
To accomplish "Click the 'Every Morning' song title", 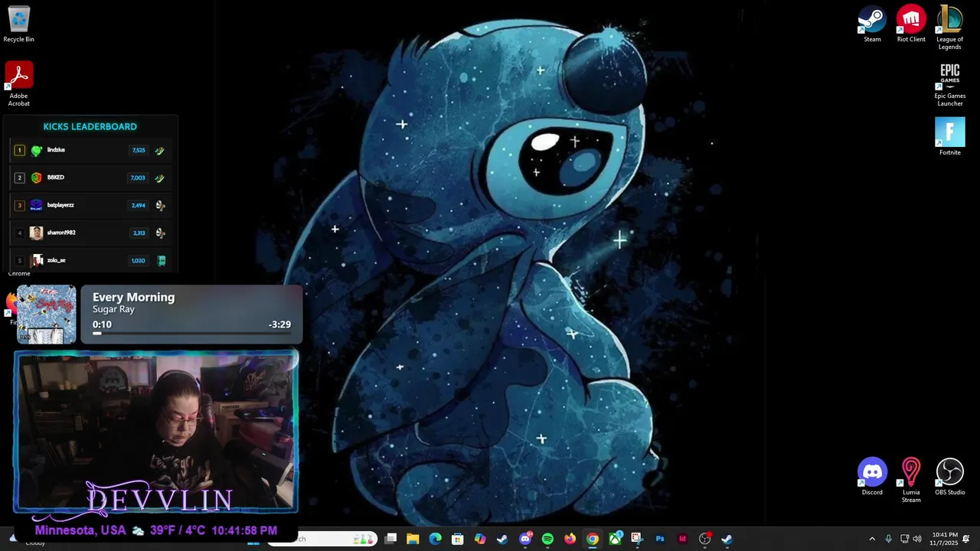I will (x=133, y=297).
